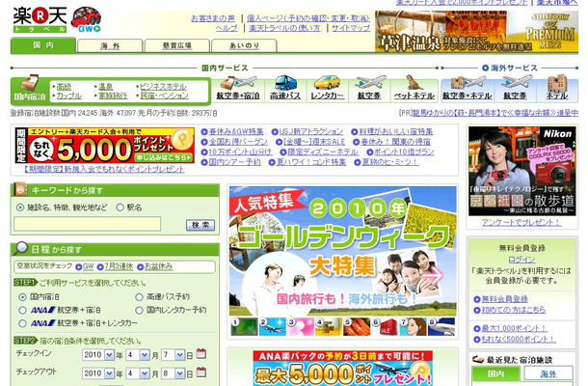Select feature thumbnail number 2 airplane
This screenshot has height=386, width=588.
point(272,326)
